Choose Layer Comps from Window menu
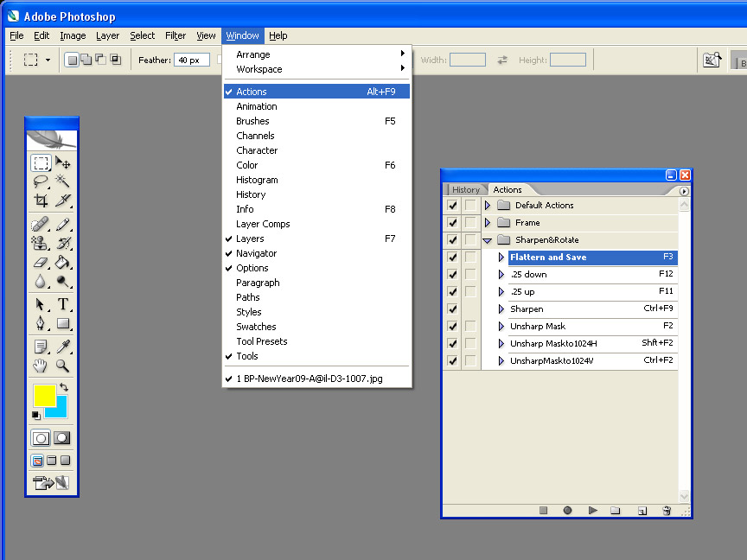 316,224
